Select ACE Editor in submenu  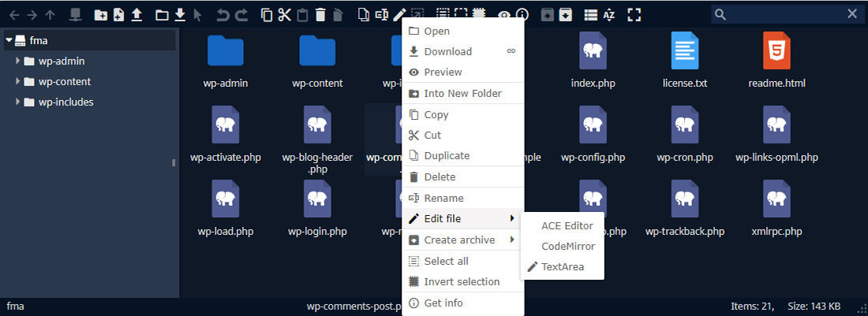[x=563, y=225]
